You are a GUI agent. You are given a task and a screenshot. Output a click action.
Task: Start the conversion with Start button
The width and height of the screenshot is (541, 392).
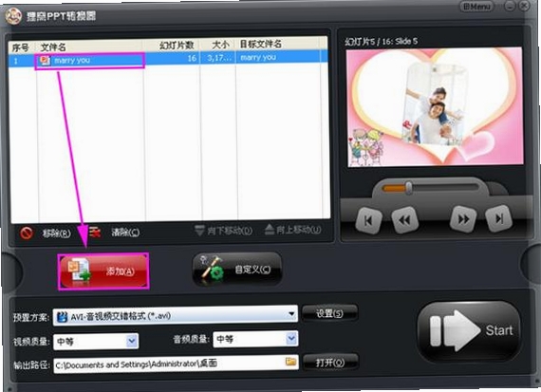[x=469, y=331]
